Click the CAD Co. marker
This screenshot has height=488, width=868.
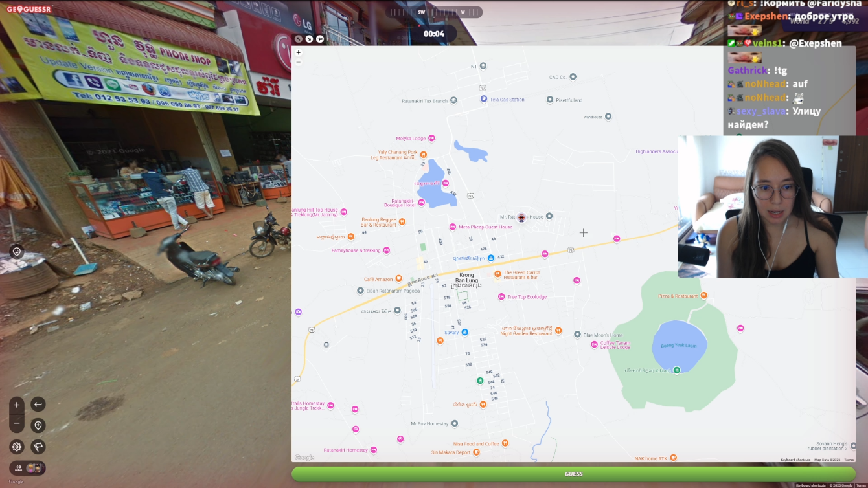coord(573,76)
